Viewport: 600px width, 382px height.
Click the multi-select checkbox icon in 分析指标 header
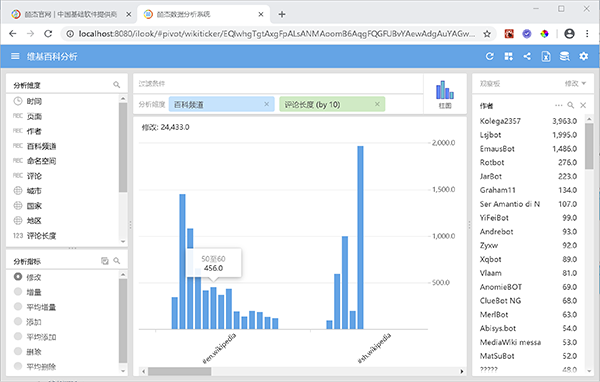(104, 261)
